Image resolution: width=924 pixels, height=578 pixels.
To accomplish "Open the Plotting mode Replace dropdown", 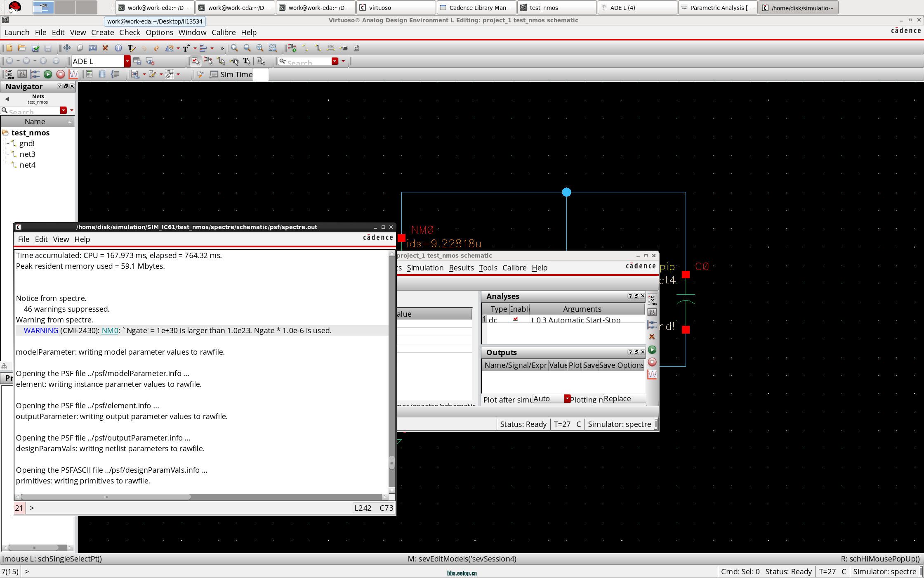I will 625,399.
